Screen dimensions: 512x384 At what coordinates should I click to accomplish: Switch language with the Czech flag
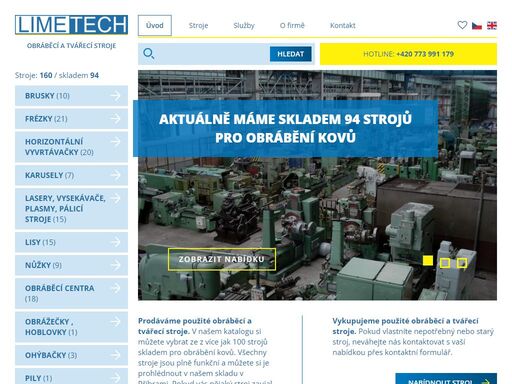coord(477,25)
